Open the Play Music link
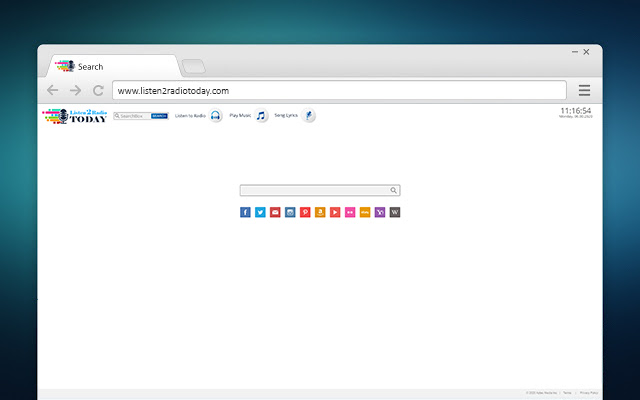This screenshot has width=640, height=400. 240,116
